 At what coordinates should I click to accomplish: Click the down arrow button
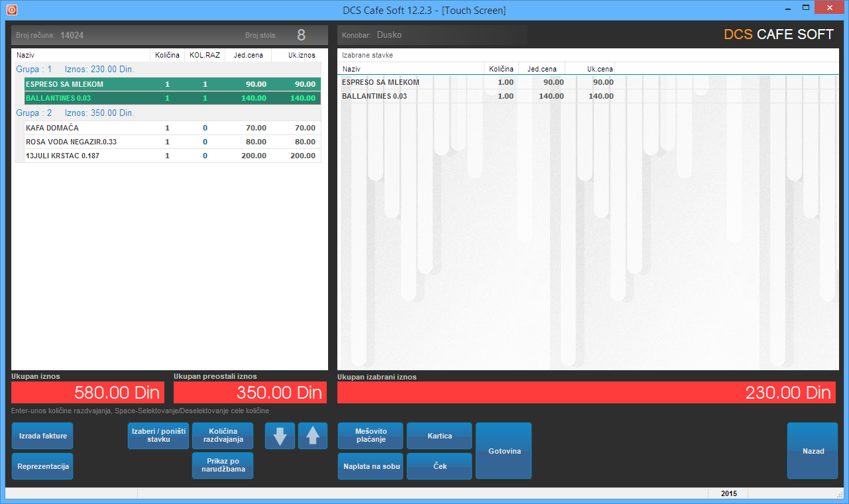tap(280, 436)
